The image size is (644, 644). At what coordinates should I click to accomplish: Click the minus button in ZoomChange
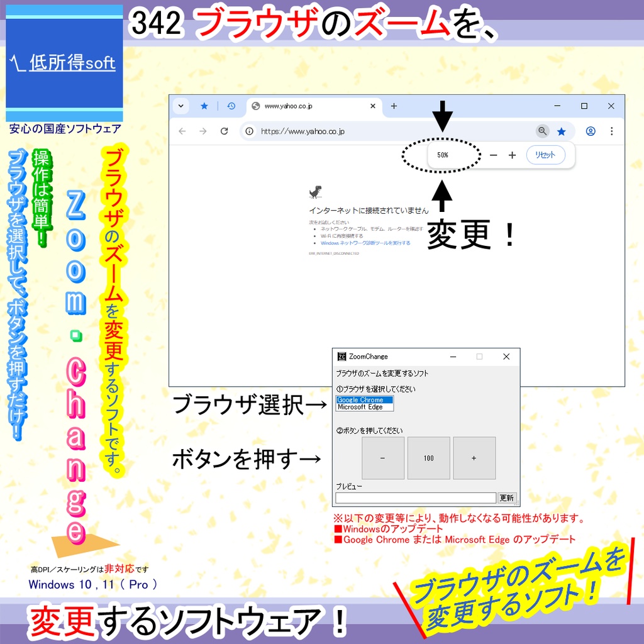[x=383, y=458]
